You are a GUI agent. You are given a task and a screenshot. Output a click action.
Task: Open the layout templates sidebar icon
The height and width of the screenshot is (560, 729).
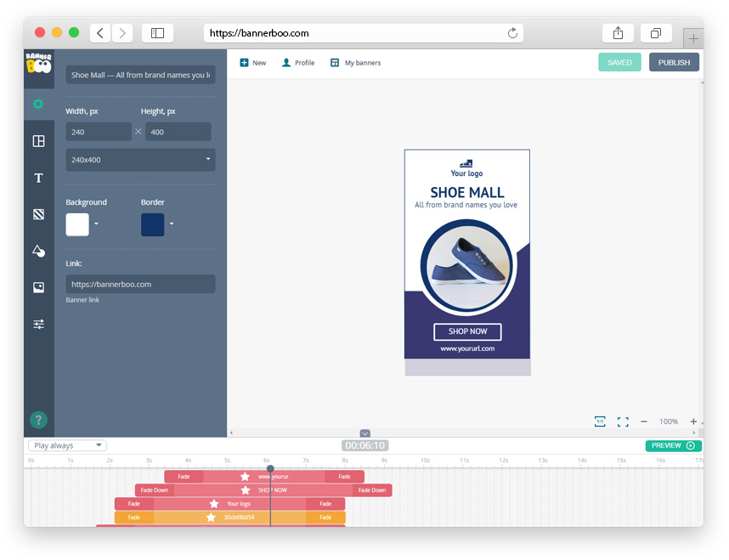pos(38,141)
